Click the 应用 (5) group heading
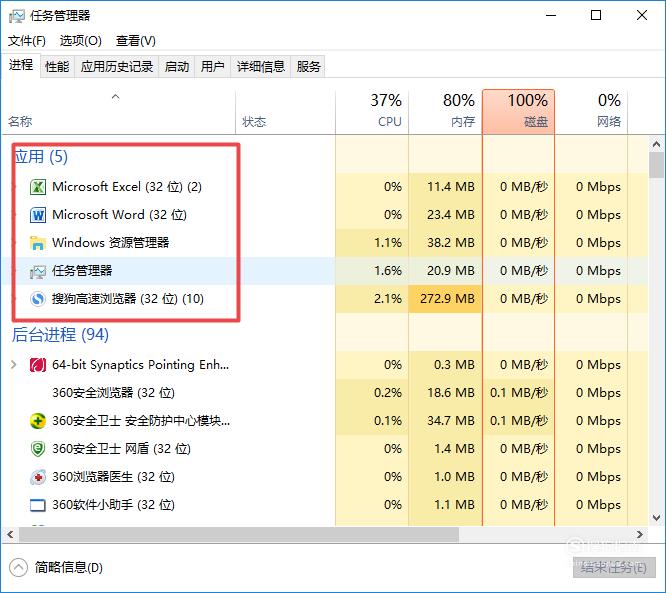666x593 pixels. click(41, 157)
